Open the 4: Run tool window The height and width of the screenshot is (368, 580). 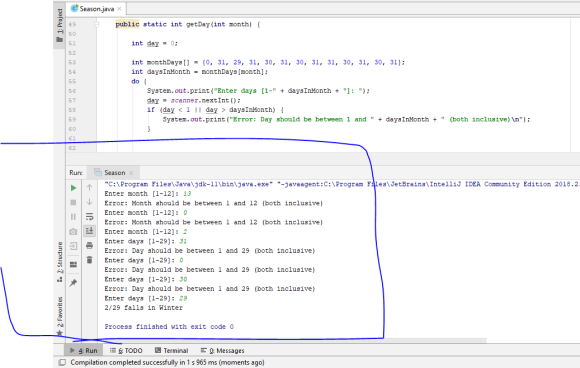[84, 350]
